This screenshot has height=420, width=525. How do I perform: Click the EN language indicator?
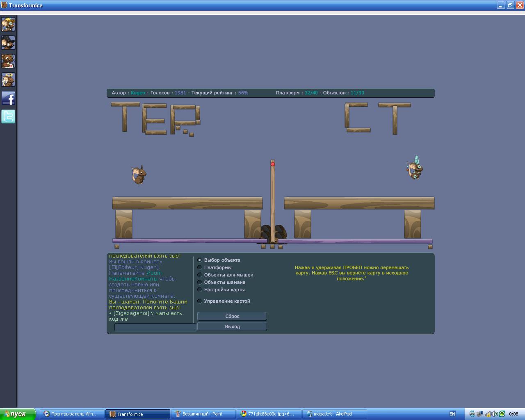pyautogui.click(x=452, y=414)
